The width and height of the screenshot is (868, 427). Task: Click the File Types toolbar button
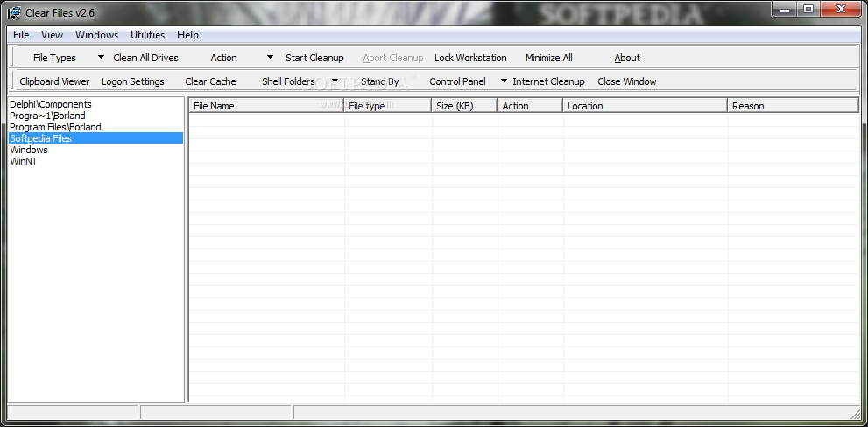[54, 58]
